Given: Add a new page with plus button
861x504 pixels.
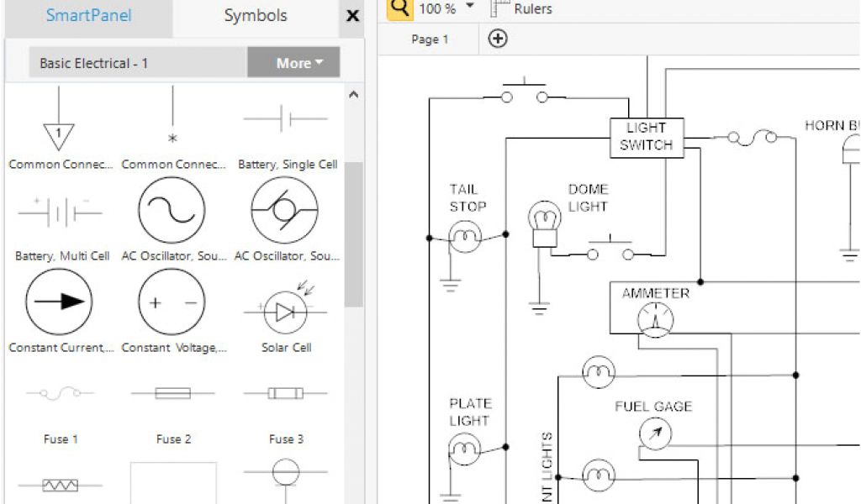Looking at the screenshot, I should (x=498, y=39).
